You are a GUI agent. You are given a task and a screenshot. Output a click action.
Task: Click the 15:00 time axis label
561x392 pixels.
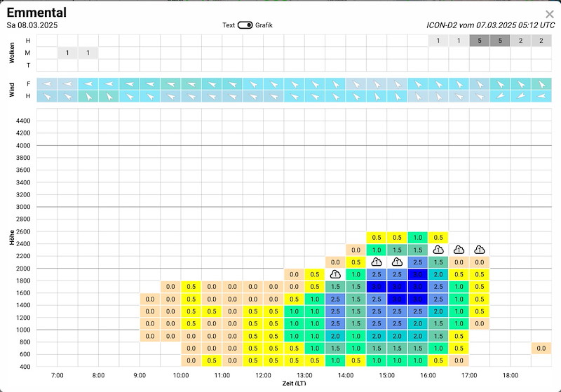point(387,375)
